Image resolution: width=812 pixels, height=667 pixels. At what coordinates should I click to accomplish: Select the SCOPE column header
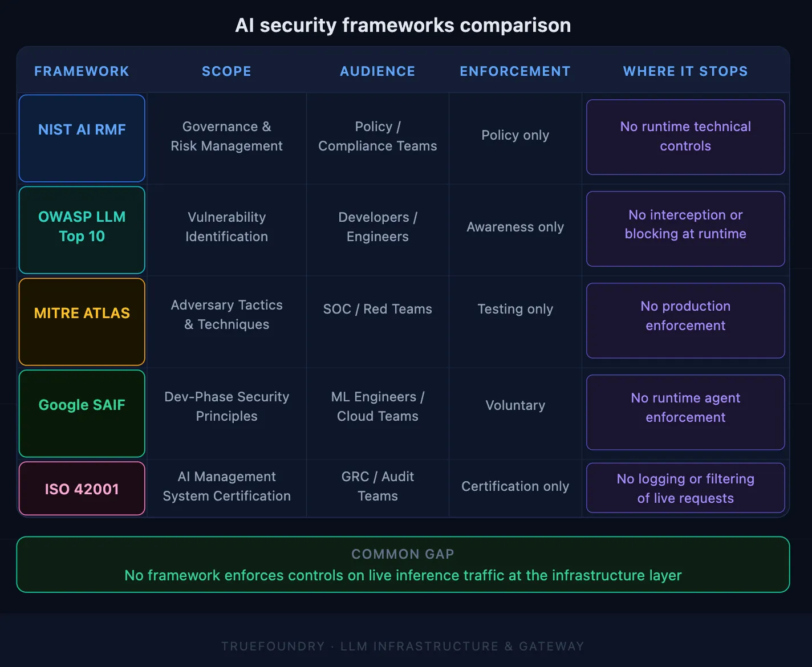(x=226, y=71)
